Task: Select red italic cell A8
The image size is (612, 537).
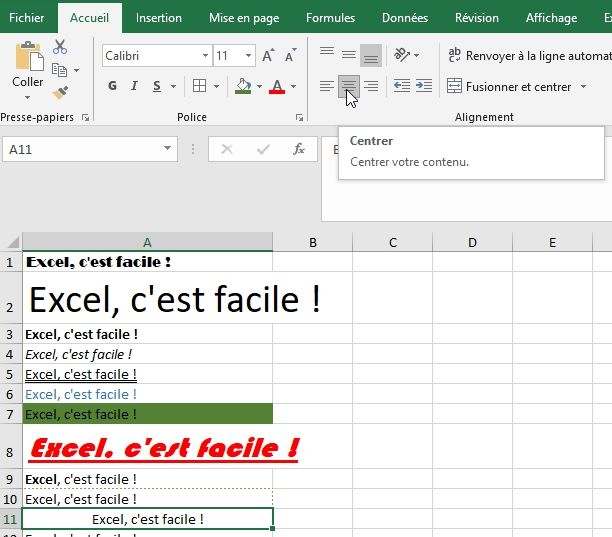Action: point(148,446)
